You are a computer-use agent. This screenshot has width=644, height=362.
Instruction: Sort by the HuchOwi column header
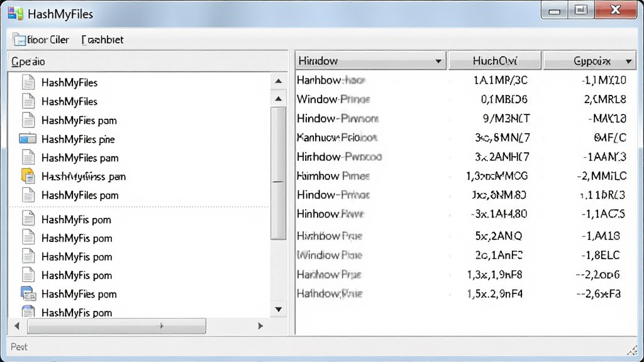pyautogui.click(x=494, y=61)
